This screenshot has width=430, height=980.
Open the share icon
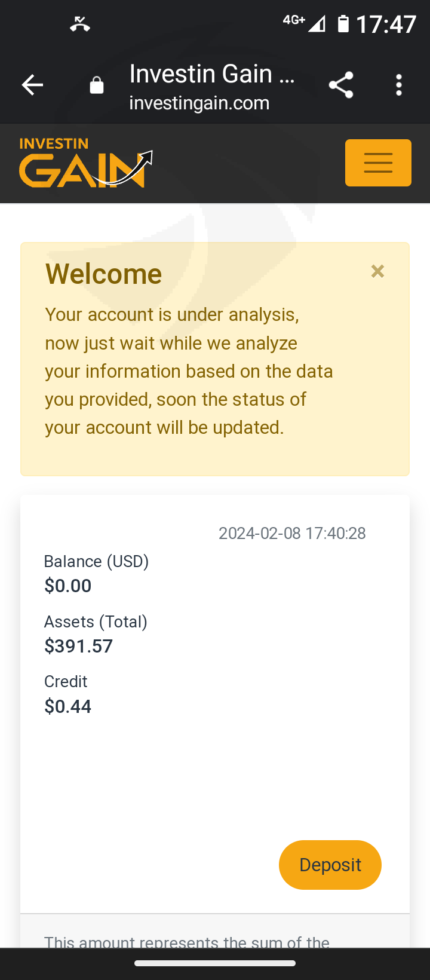341,85
